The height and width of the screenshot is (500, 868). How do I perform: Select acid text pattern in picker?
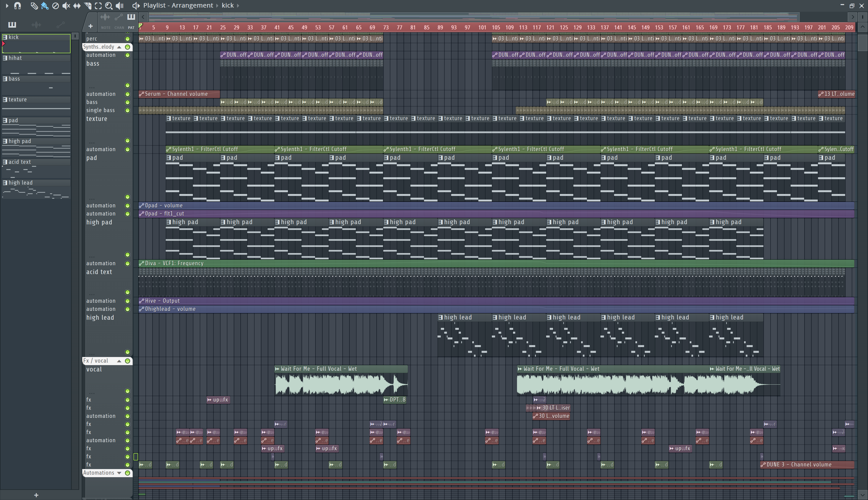point(36,168)
